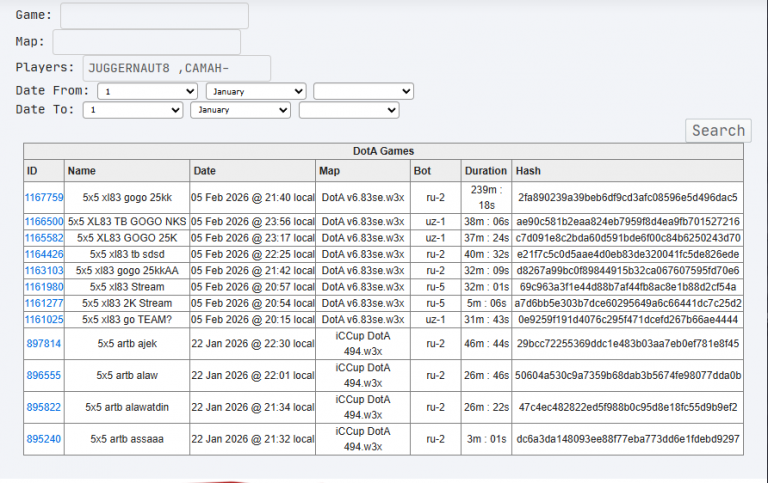Open game ID 1161980 link

click(44, 287)
